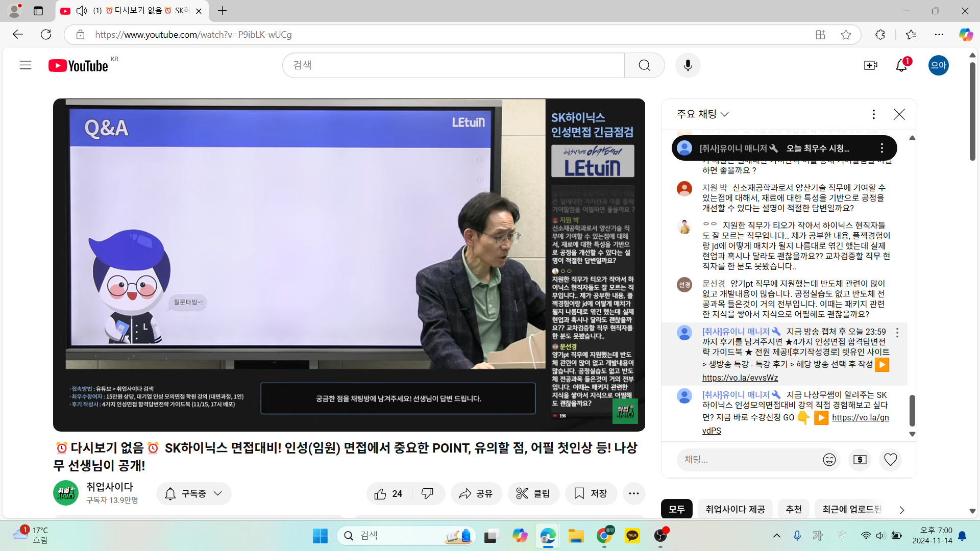Send a heart reaction in chat

coord(890,460)
